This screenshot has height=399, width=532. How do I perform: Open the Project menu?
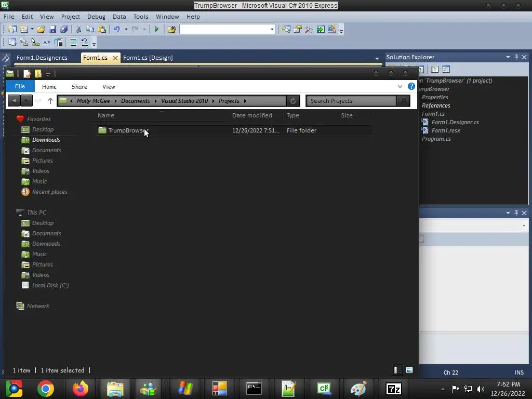point(71,17)
